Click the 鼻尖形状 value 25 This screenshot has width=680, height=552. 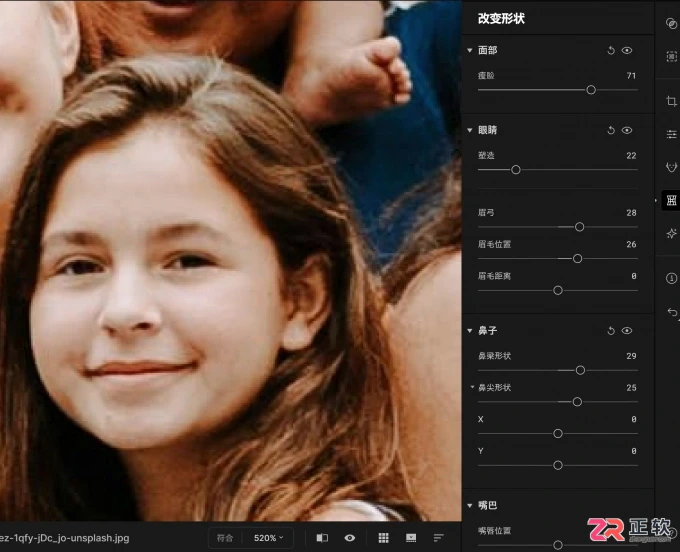[631, 388]
